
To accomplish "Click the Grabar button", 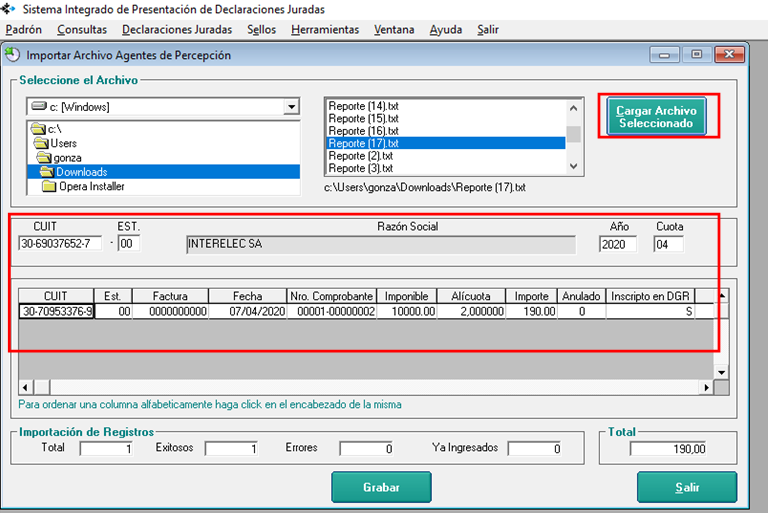I will (x=381, y=488).
